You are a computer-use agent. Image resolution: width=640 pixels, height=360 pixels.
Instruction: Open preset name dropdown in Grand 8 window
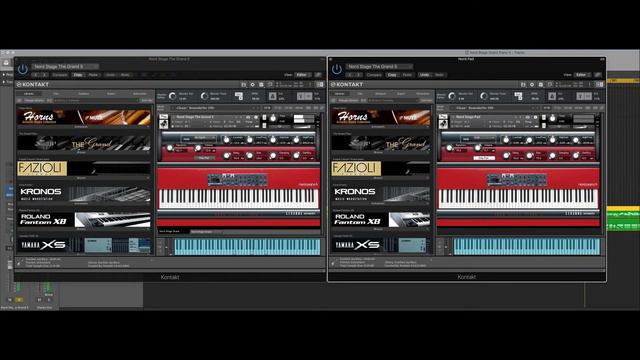(x=65, y=67)
